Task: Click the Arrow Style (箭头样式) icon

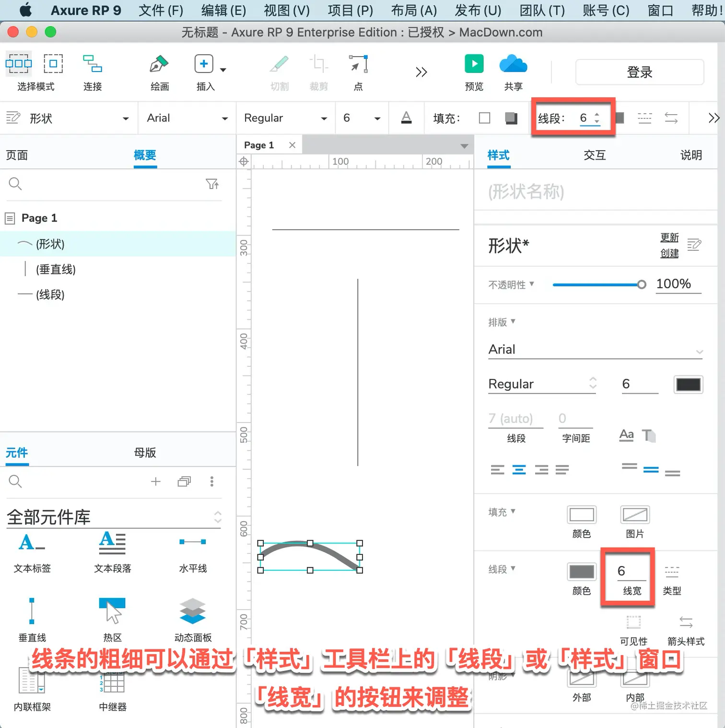Action: (686, 622)
